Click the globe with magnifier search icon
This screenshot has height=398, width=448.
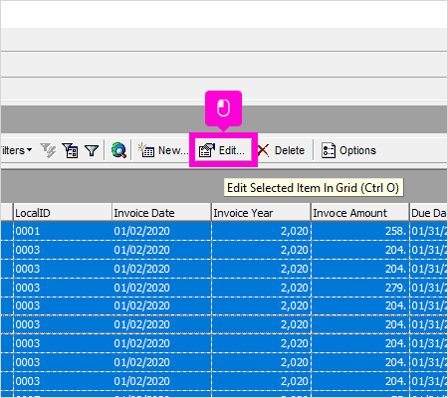[119, 150]
